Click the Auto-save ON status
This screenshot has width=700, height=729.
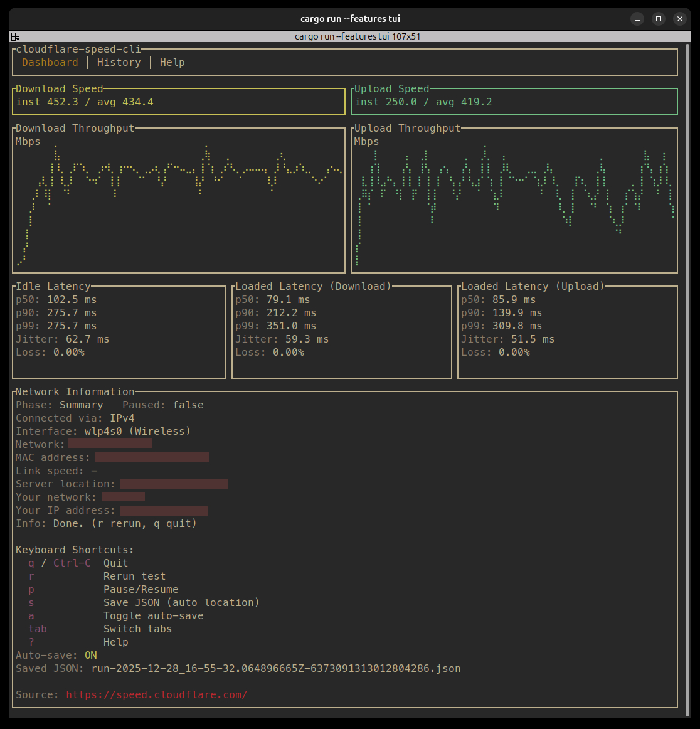91,655
